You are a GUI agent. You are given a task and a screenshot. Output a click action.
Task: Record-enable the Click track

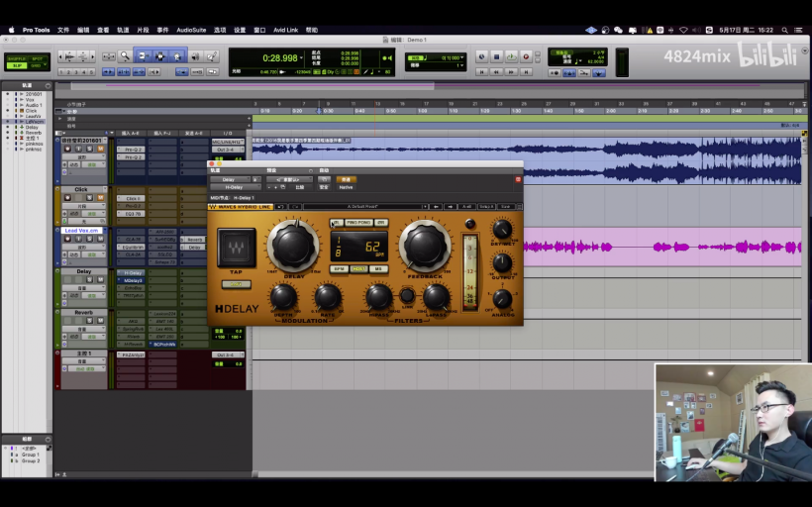[x=67, y=198]
